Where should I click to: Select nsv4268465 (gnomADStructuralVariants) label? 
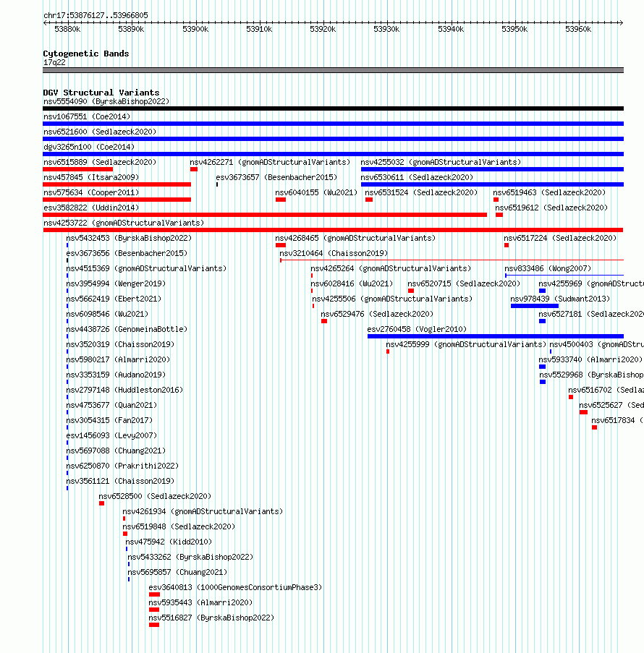tap(355, 238)
